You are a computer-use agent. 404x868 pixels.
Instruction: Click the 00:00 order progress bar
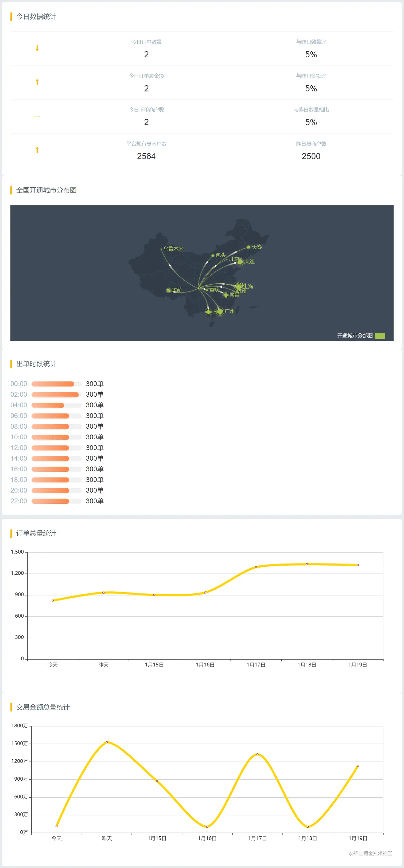click(x=56, y=384)
